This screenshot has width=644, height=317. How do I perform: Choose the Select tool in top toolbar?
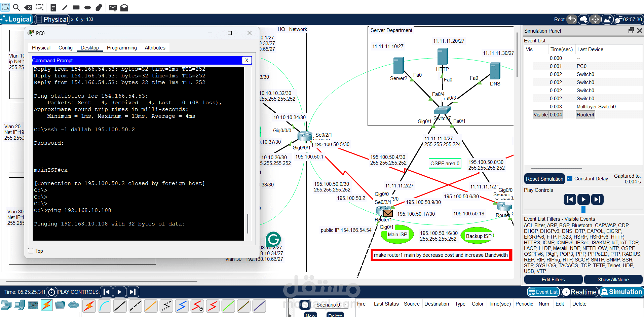click(5, 7)
